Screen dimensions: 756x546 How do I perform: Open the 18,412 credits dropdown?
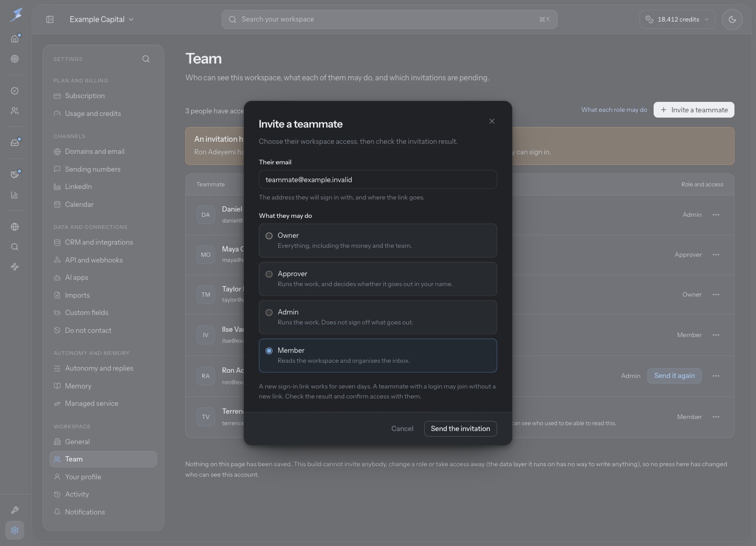tap(677, 19)
